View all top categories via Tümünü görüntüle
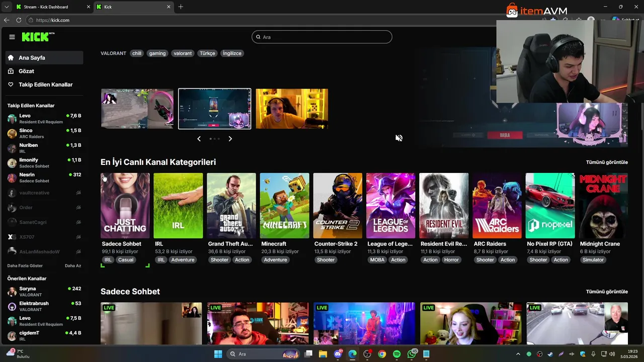 607,162
